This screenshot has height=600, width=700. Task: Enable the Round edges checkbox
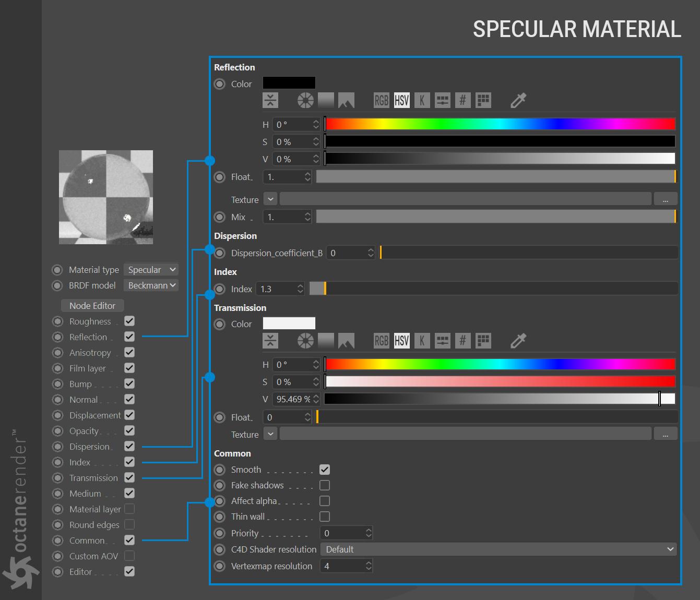click(129, 525)
